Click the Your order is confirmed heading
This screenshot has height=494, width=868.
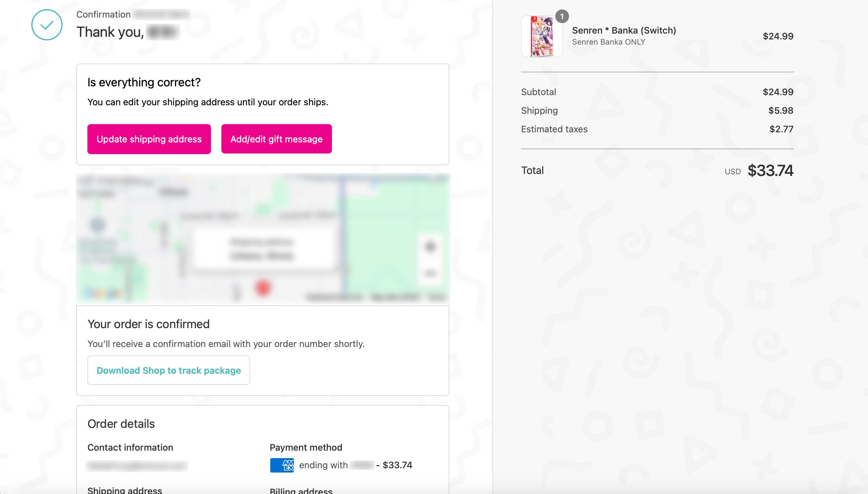(x=149, y=324)
